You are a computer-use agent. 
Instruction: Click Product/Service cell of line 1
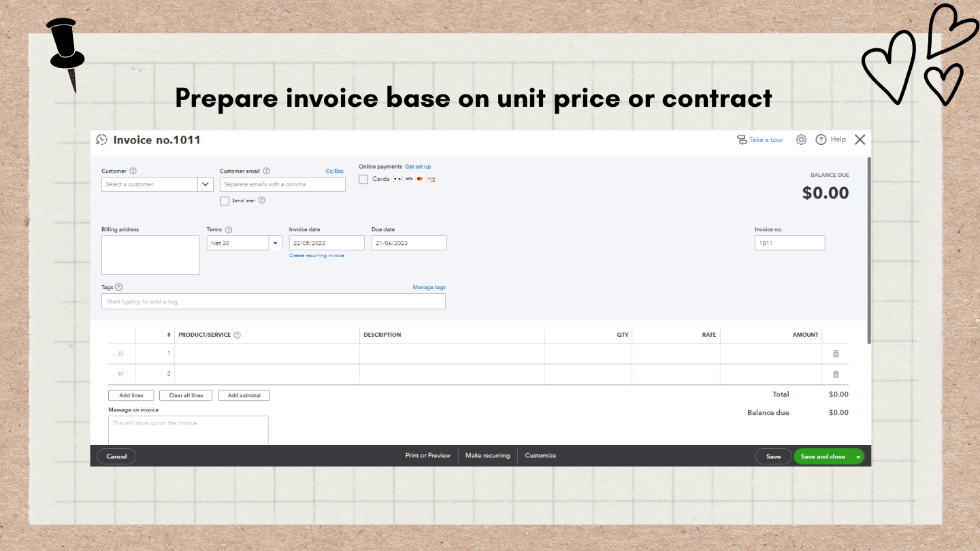(x=267, y=354)
